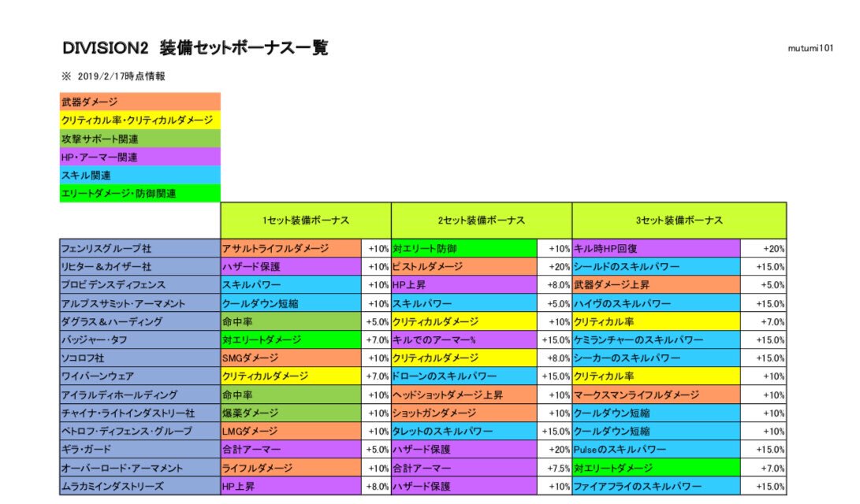
Task: Click the cell 'シーカーのスキルパワー'
Action: 657,358
